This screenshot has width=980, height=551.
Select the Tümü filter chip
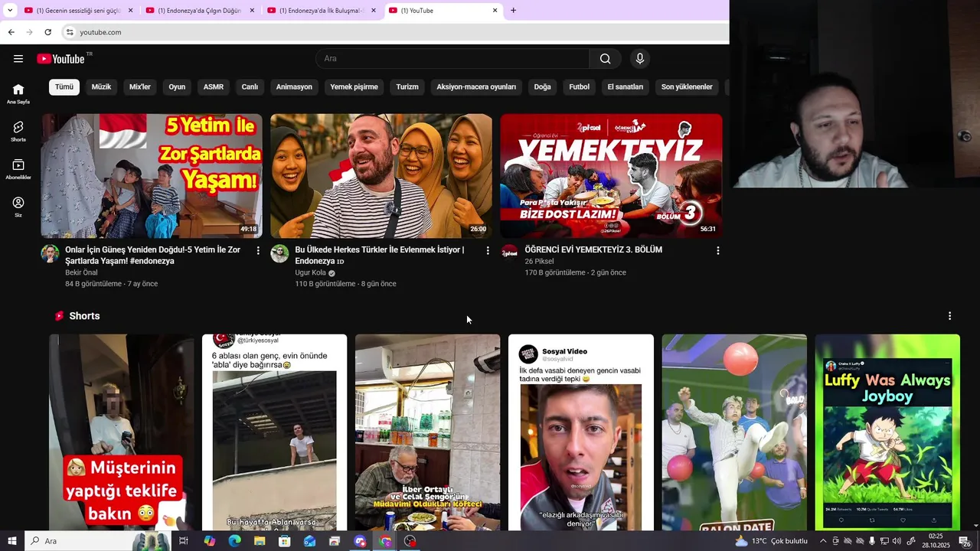[64, 86]
